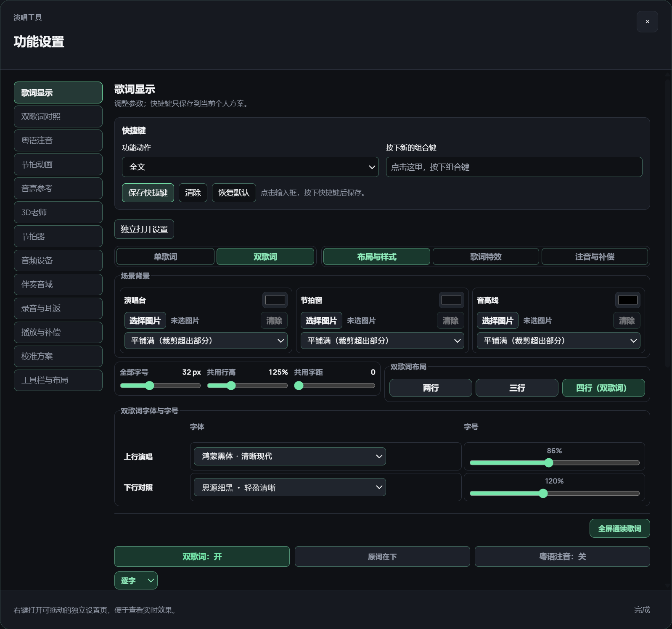Adjust the 下行对照 font size slider
The width and height of the screenshot is (672, 629).
click(554, 493)
